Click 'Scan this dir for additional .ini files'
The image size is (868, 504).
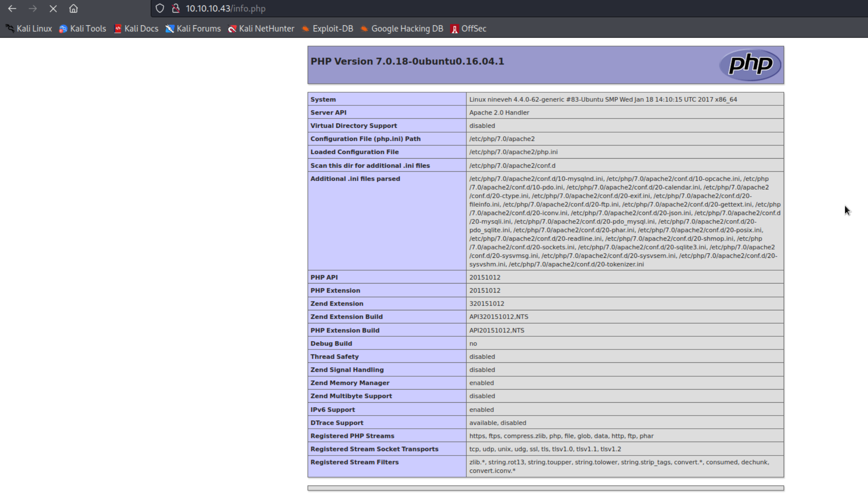pos(370,165)
